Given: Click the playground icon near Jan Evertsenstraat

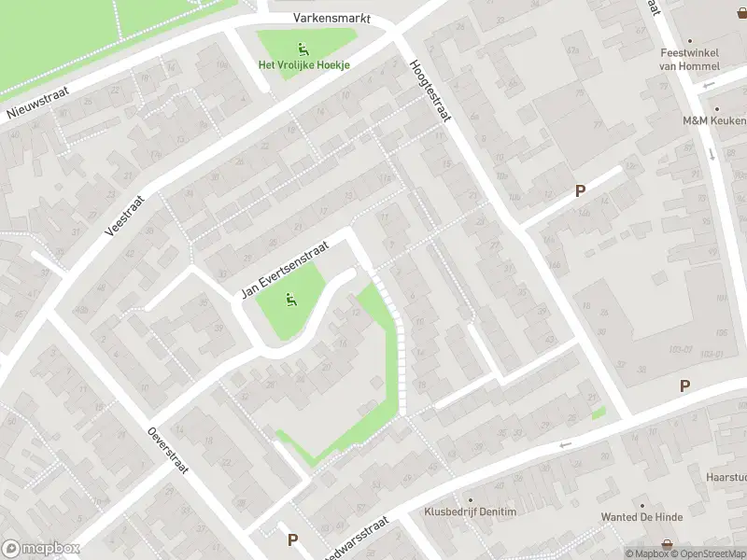Looking at the screenshot, I should 291,300.
